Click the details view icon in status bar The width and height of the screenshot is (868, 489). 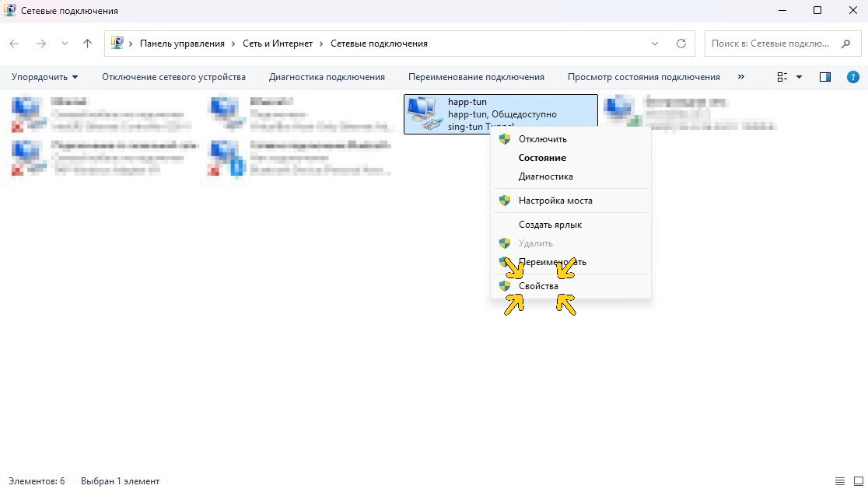pyautogui.click(x=838, y=480)
